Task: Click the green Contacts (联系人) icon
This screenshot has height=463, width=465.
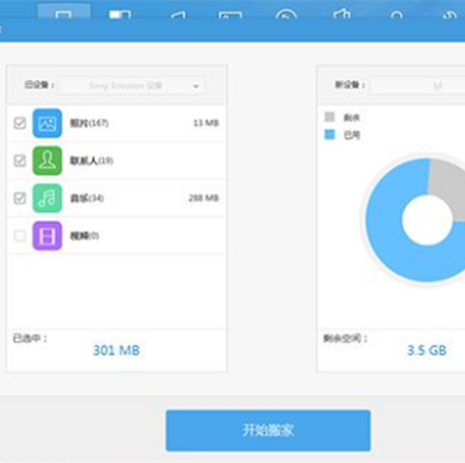Action: point(47,161)
